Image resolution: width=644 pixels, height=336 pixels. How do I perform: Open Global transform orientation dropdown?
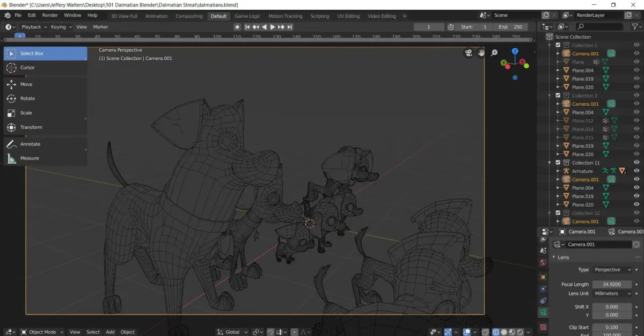(233, 332)
